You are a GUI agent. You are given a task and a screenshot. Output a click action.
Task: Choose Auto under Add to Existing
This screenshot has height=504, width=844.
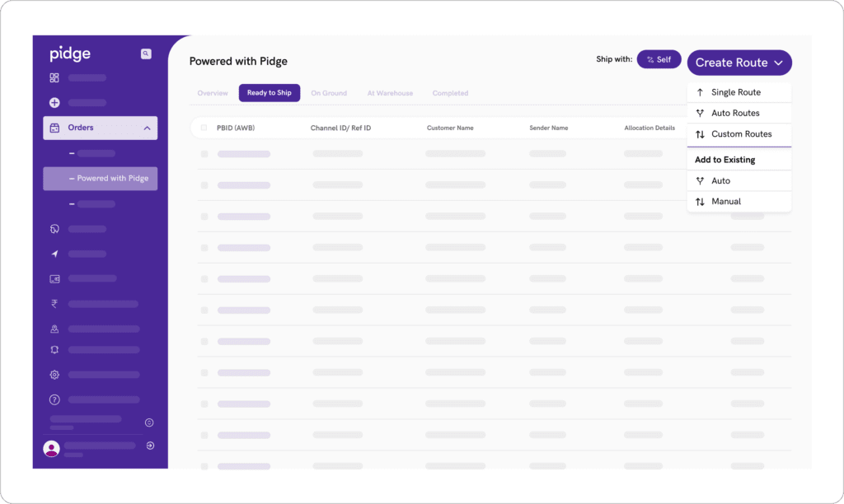(739, 181)
